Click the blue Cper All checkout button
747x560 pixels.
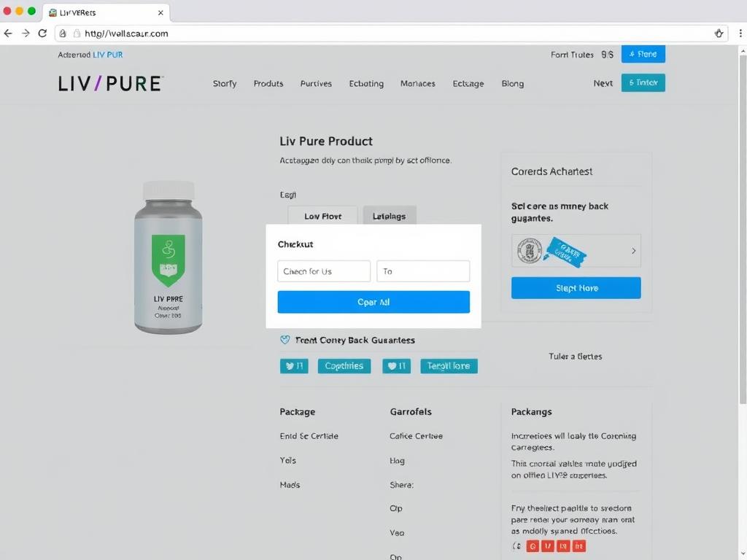point(373,302)
